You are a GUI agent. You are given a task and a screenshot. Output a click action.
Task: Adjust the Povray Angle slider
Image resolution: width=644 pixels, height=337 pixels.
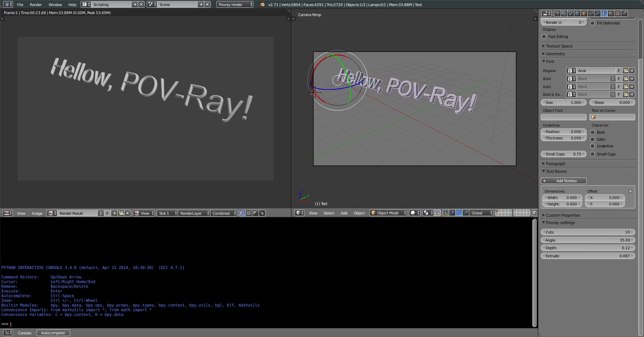588,240
